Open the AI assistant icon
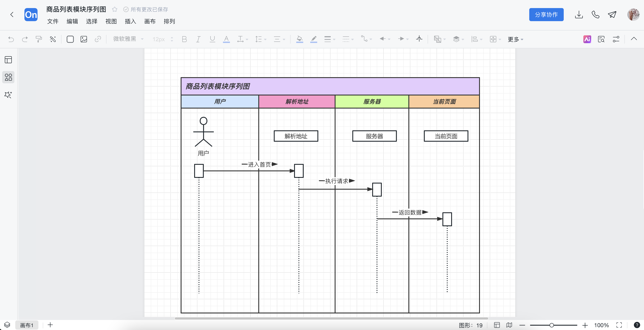The height and width of the screenshot is (330, 644). click(587, 39)
